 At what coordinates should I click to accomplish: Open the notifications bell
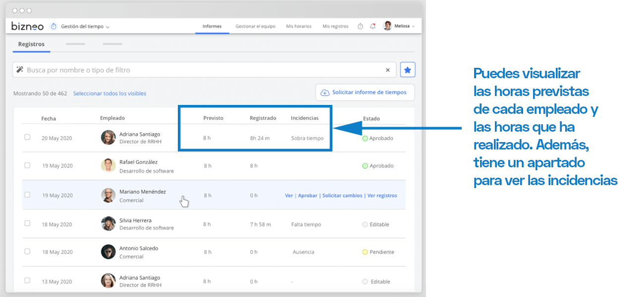click(x=373, y=26)
